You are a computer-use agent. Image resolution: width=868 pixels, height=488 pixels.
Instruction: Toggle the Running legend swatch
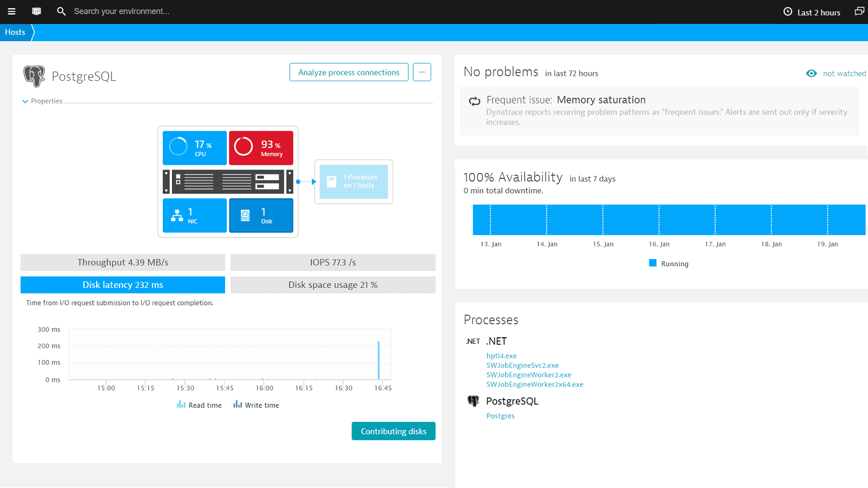(653, 263)
